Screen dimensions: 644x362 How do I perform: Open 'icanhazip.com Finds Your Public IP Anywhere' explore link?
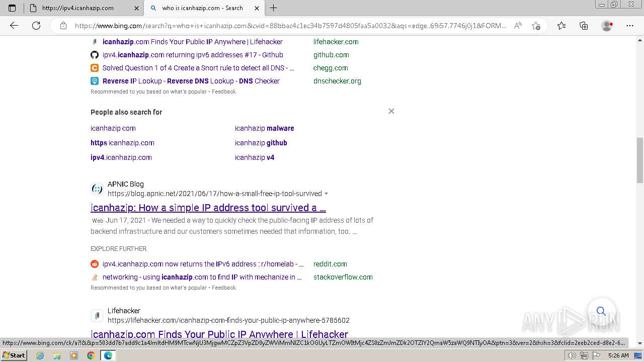tap(193, 42)
